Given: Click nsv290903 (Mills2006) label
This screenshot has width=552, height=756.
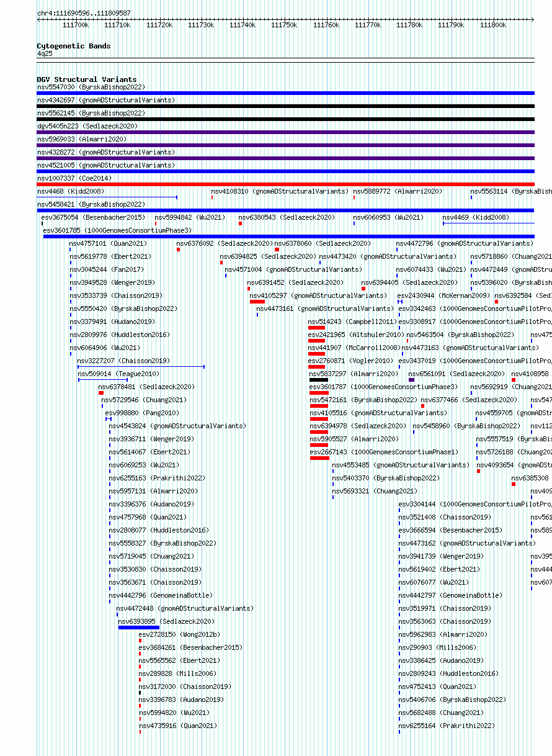Looking at the screenshot, I should [437, 647].
